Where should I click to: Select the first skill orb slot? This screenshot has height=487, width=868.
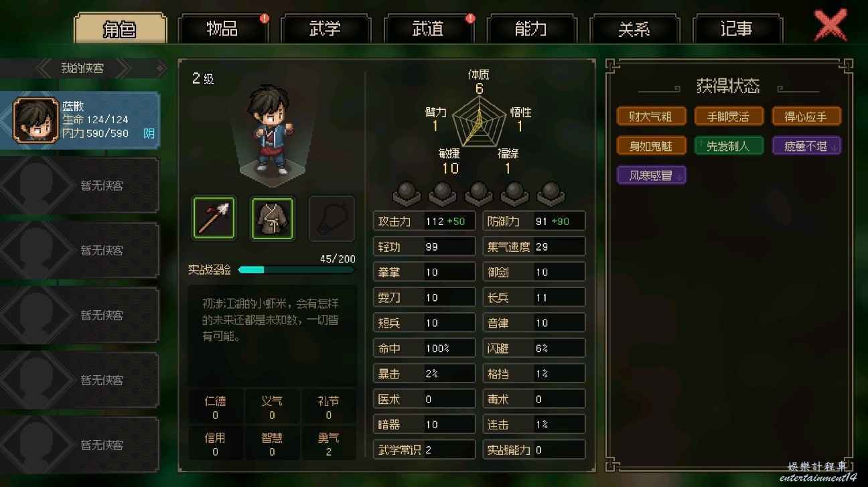pyautogui.click(x=406, y=193)
